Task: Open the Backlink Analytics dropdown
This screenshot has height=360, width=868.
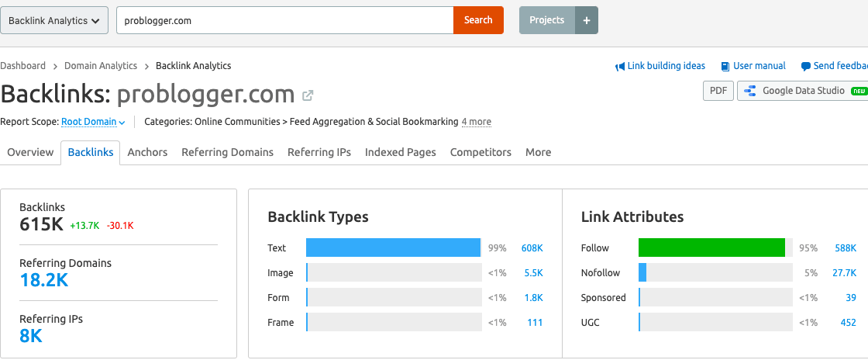Action: [54, 20]
